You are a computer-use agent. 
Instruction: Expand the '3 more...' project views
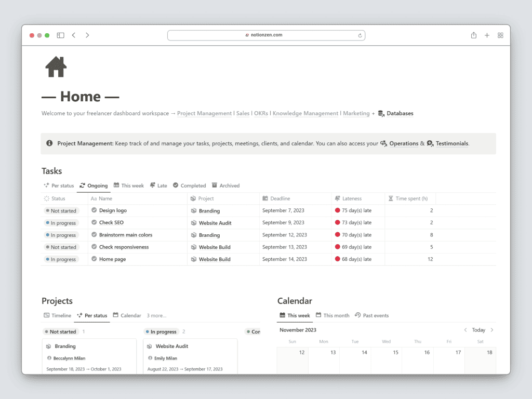coord(156,315)
